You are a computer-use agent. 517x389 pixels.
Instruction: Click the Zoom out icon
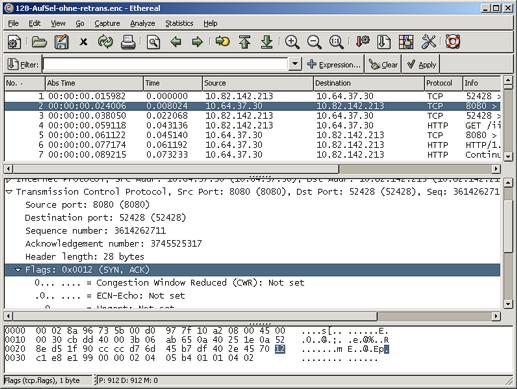click(x=314, y=42)
